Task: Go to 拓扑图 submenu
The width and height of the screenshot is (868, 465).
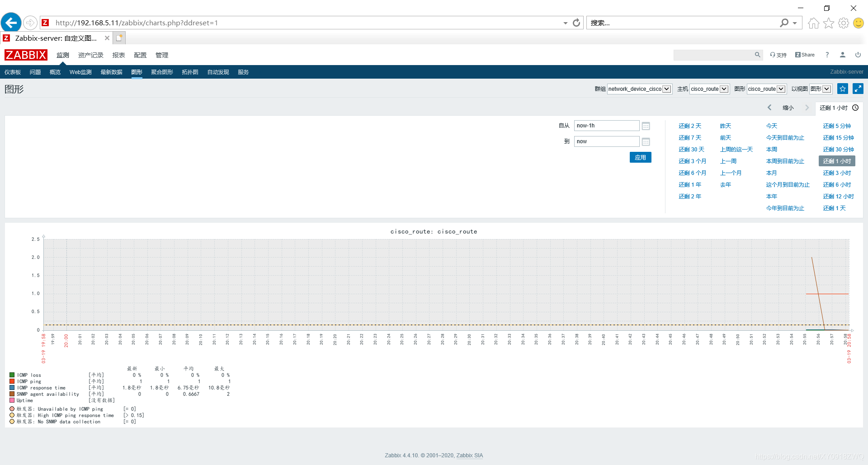Action: point(190,72)
